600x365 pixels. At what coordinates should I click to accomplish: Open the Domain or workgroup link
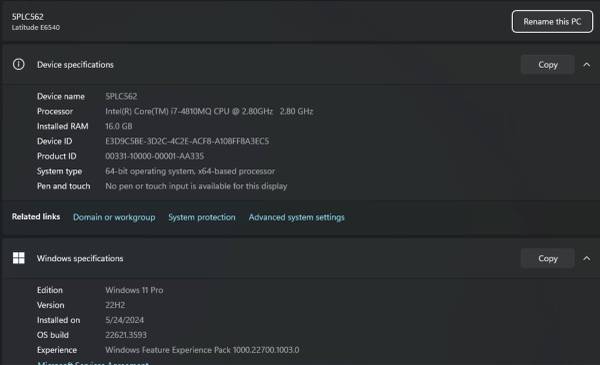(x=114, y=217)
